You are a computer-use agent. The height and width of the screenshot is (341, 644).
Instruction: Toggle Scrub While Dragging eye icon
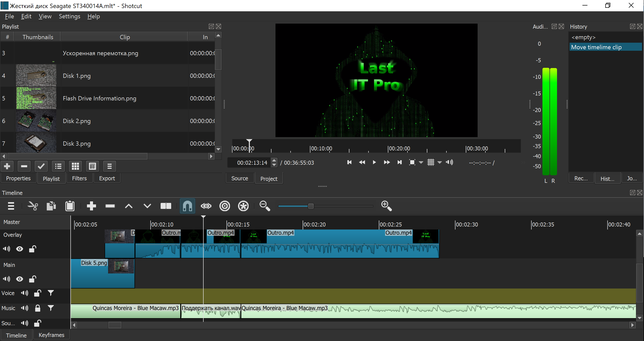coord(206,206)
